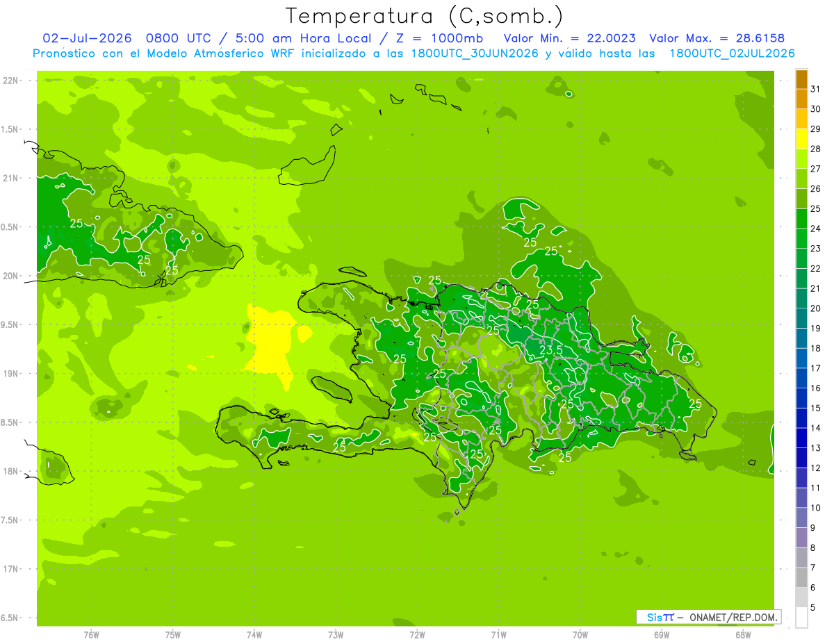This screenshot has width=834, height=644.
Task: Click the yellow warm patch at 74W
Action: point(272,342)
